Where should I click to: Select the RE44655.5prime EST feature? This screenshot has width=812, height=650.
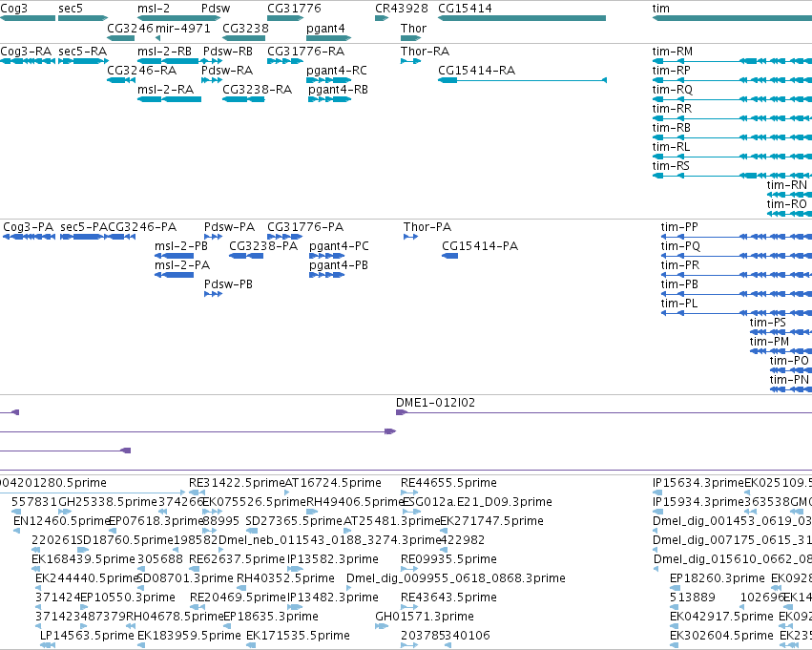click(409, 493)
